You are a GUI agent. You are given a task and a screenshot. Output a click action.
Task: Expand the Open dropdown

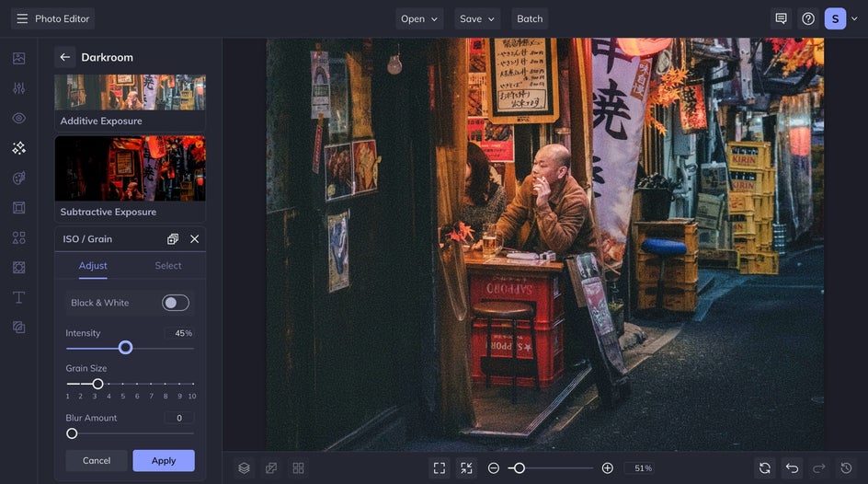(x=419, y=18)
